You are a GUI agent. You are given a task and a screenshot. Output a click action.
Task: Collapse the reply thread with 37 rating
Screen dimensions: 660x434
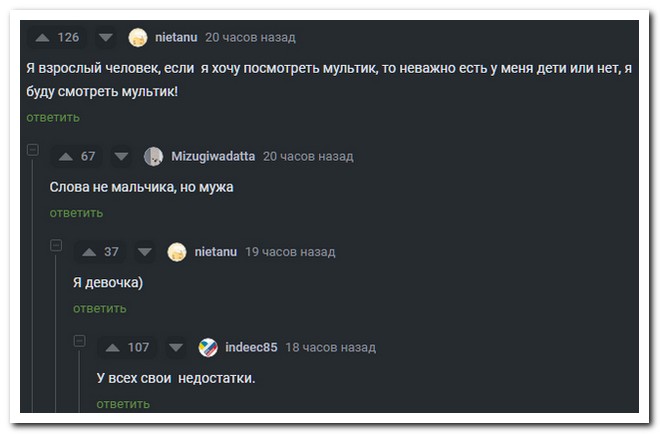click(x=56, y=245)
